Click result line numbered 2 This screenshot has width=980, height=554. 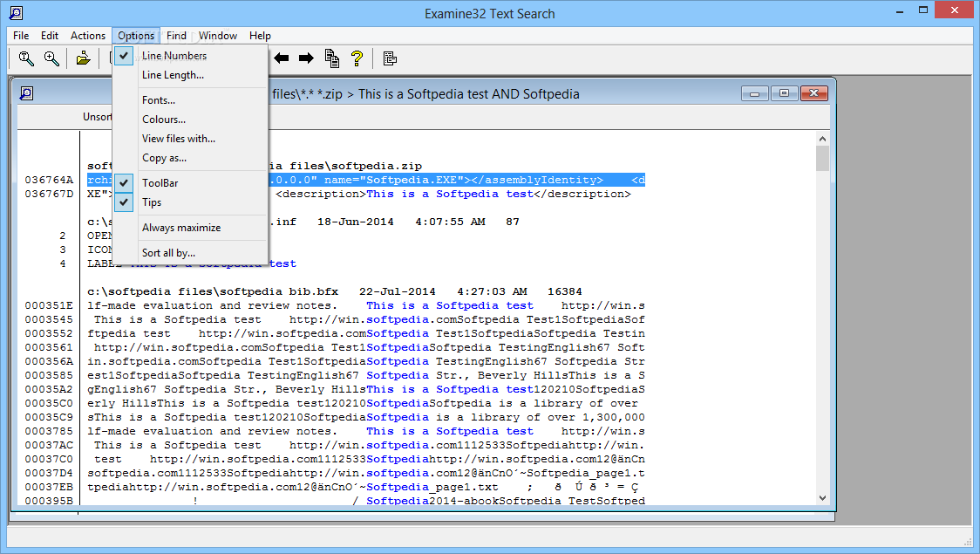pyautogui.click(x=63, y=236)
